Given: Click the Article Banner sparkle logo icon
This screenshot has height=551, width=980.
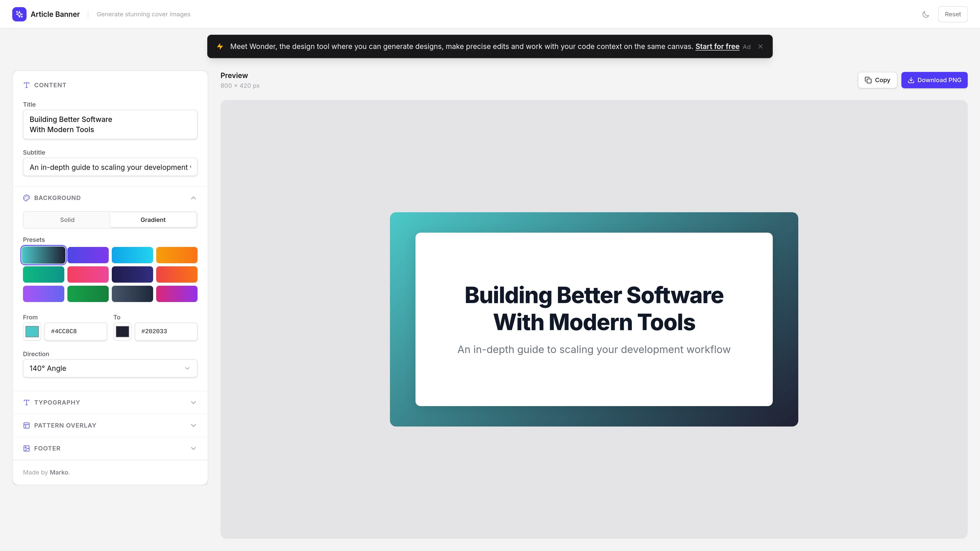Looking at the screenshot, I should point(19,14).
